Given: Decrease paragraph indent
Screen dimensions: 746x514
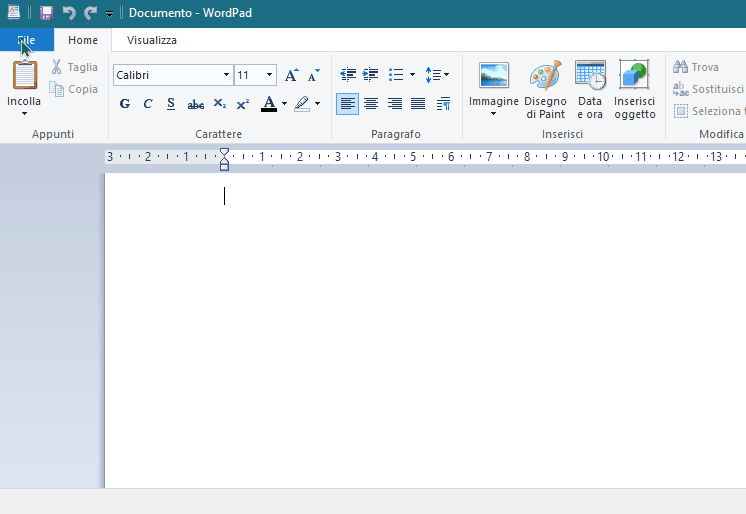Looking at the screenshot, I should click(348, 75).
